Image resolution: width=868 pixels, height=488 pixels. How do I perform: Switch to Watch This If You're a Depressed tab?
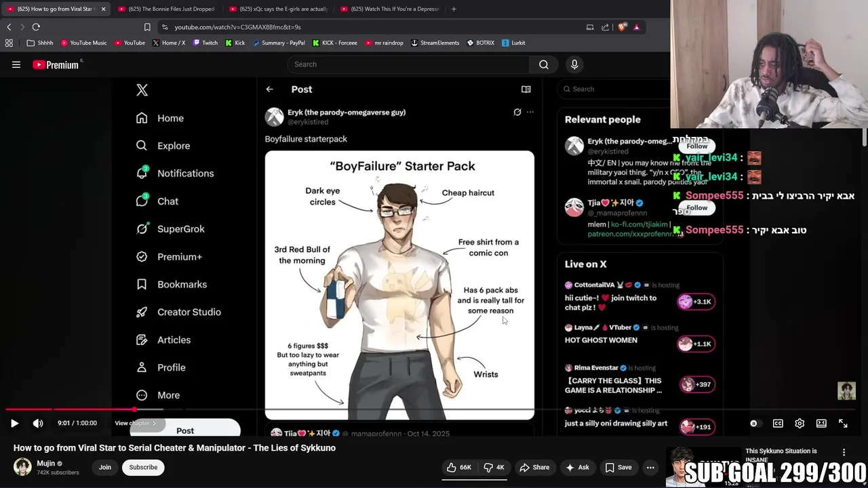pos(390,9)
